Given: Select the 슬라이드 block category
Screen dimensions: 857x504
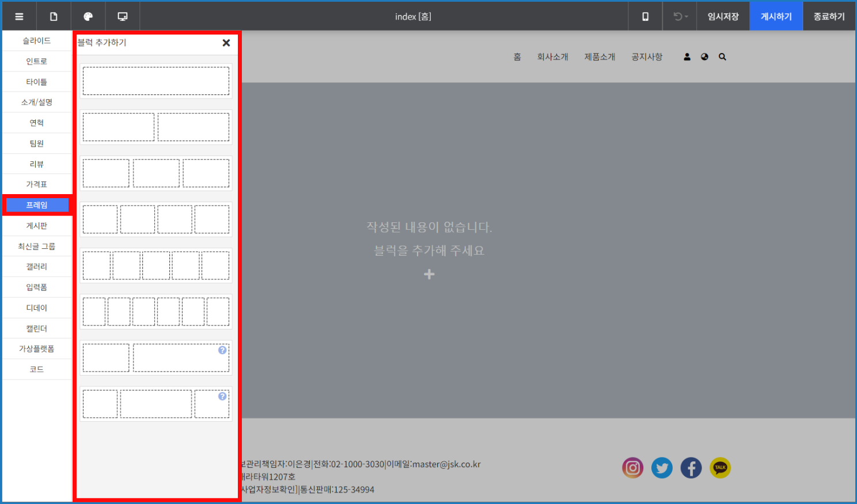Looking at the screenshot, I should click(37, 41).
